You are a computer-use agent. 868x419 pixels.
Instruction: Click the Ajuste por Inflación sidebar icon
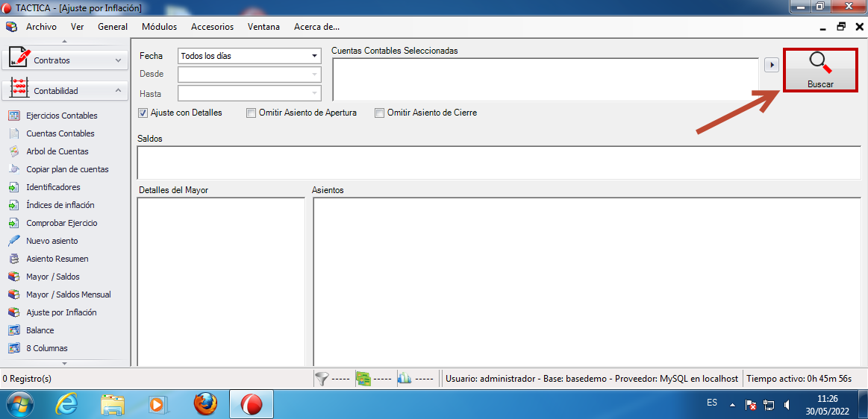tap(14, 312)
